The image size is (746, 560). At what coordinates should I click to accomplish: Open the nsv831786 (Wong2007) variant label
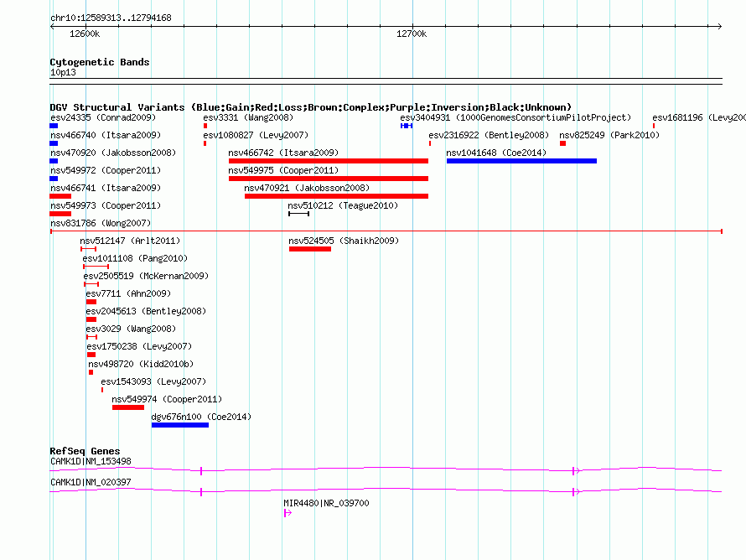101,223
